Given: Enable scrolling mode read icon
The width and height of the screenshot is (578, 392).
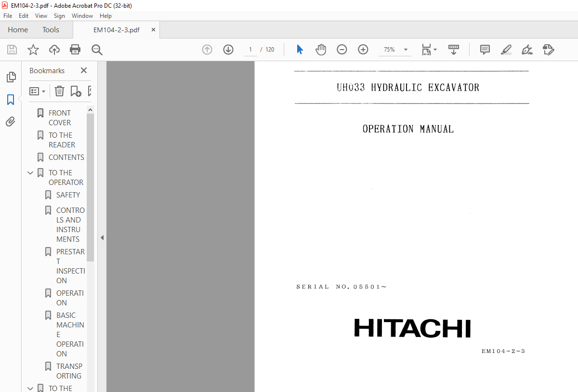Looking at the screenshot, I should 454,50.
